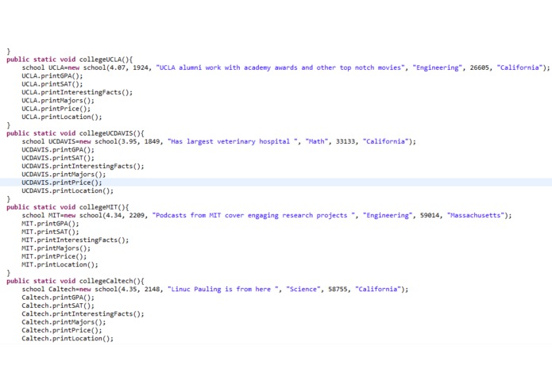The image size is (552, 392).
Task: Select the UCLA.printGPA(); line
Action: click(x=52, y=76)
